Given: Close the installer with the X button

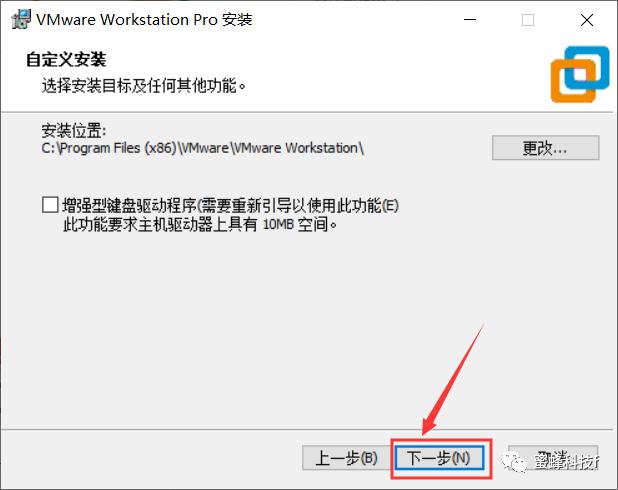Looking at the screenshot, I should 587,20.
